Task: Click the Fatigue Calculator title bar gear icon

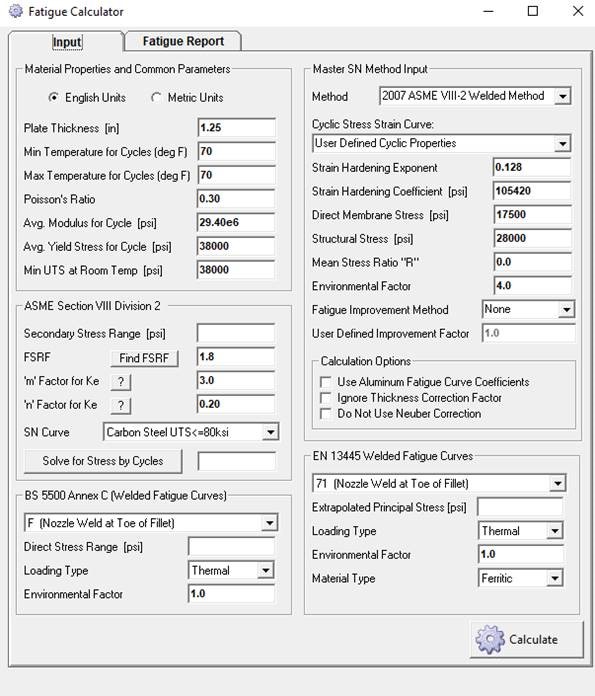Action: (16, 11)
